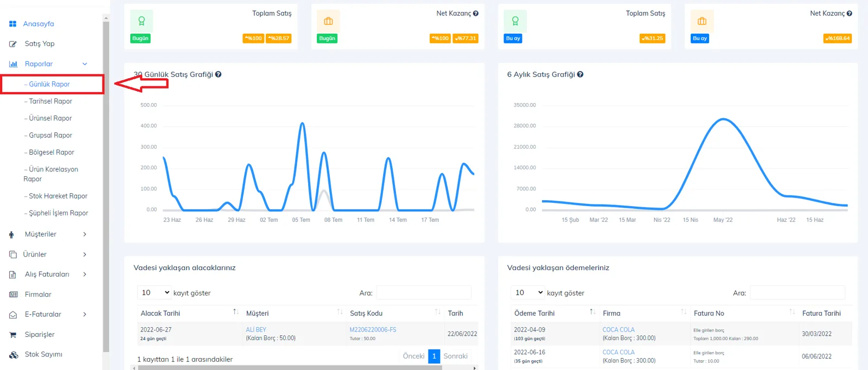This screenshot has height=370, width=868.
Task: Expand the Müşteriler submenu arrow
Action: tap(85, 234)
